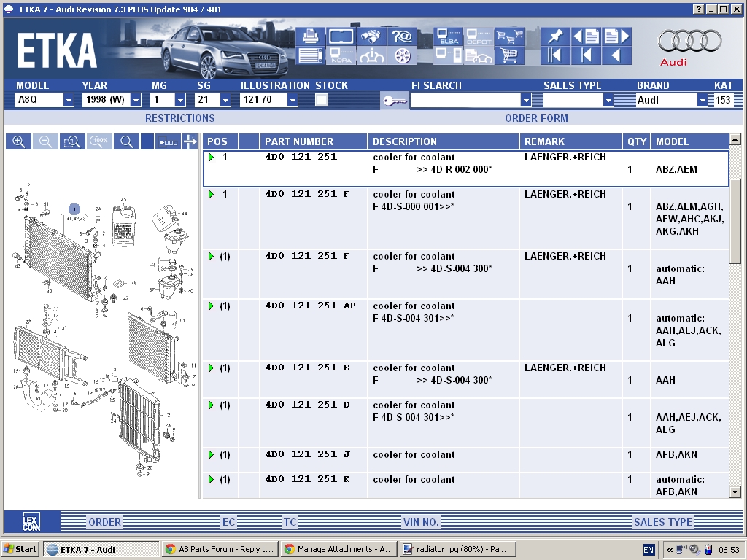
Task: Click the Windows Start button
Action: (20, 549)
